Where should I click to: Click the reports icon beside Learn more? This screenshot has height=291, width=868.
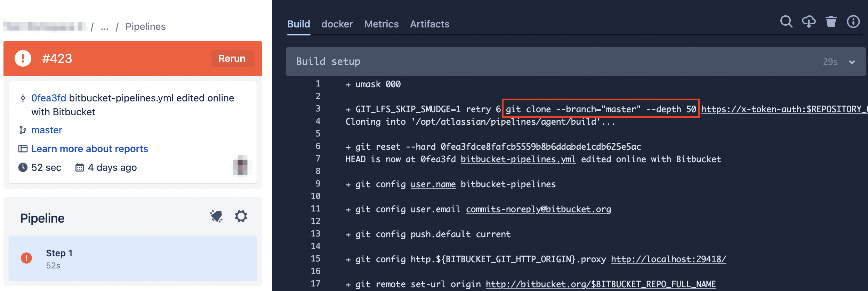click(x=23, y=149)
